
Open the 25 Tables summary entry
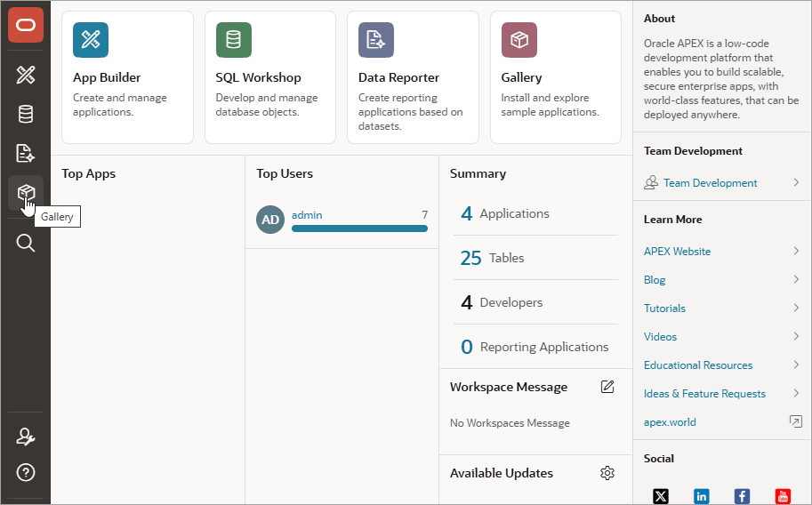click(492, 258)
